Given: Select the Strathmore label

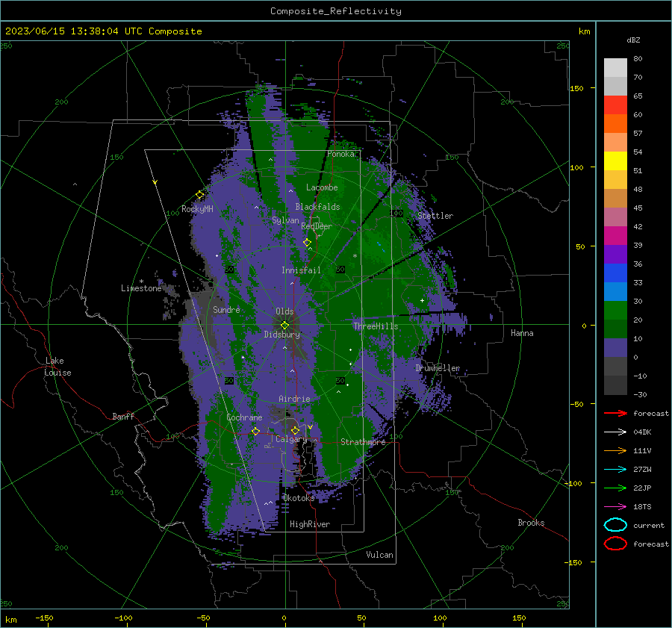Looking at the screenshot, I should pos(363,442).
